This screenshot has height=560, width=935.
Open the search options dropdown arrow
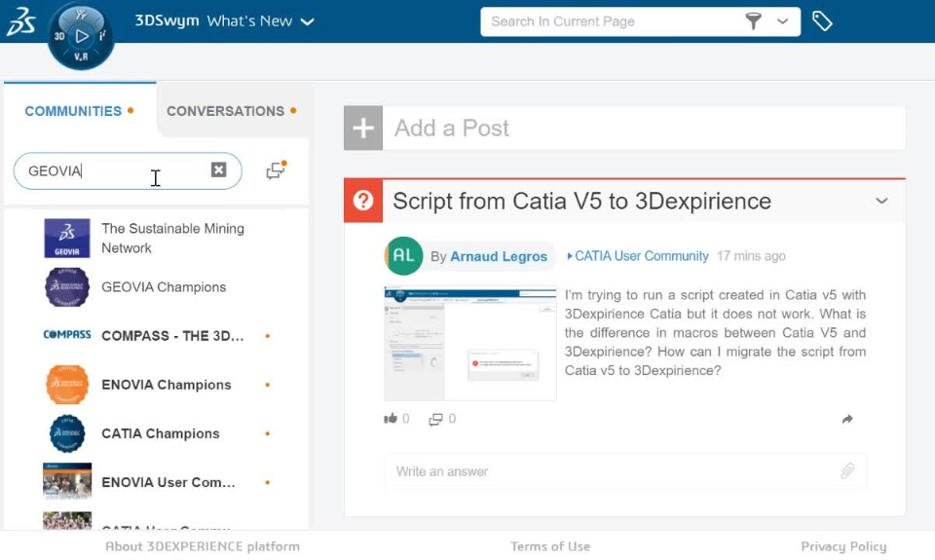click(x=783, y=21)
